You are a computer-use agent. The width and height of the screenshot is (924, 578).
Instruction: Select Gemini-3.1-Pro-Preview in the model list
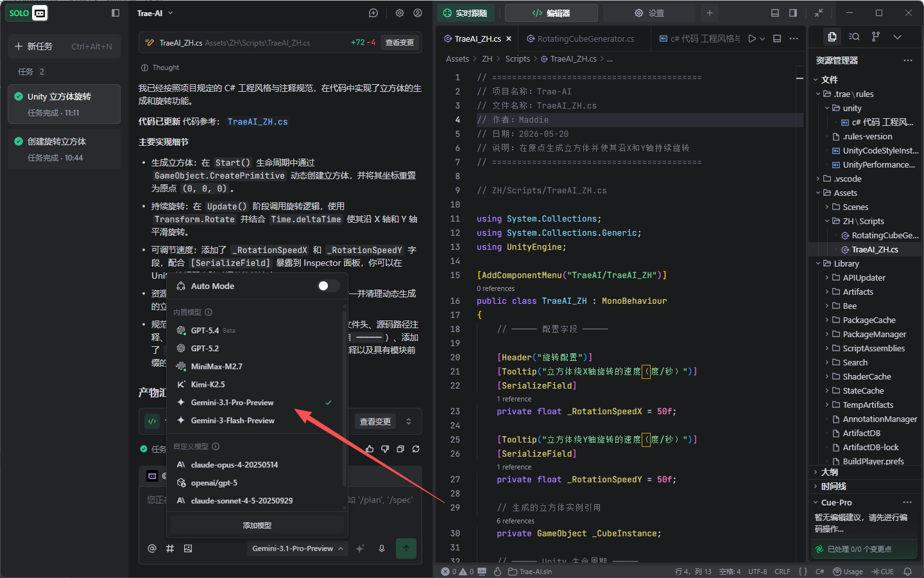(x=257, y=402)
